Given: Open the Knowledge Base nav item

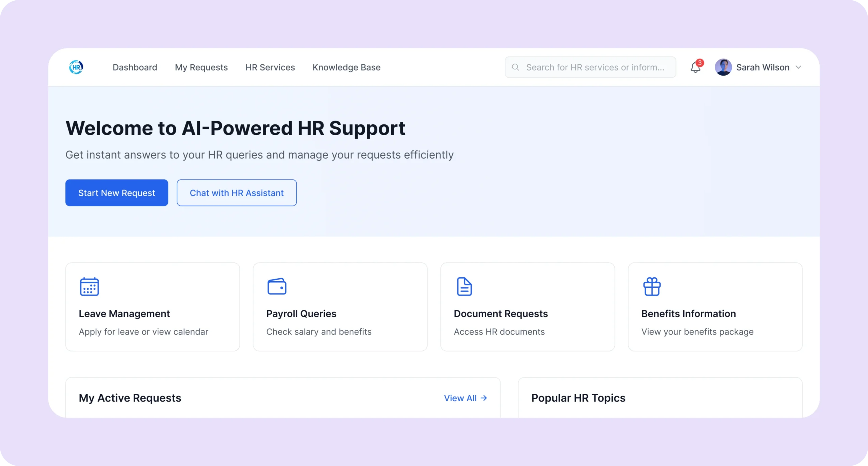Looking at the screenshot, I should click(x=346, y=67).
